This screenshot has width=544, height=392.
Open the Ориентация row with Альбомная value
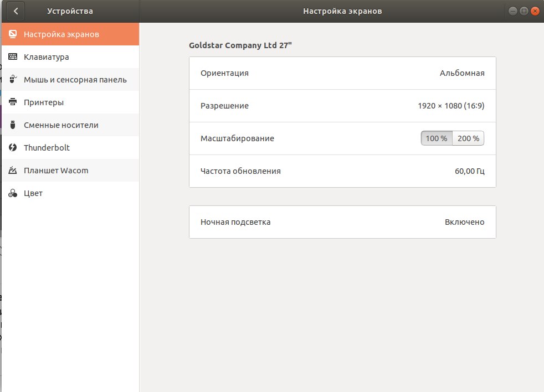[x=342, y=73]
